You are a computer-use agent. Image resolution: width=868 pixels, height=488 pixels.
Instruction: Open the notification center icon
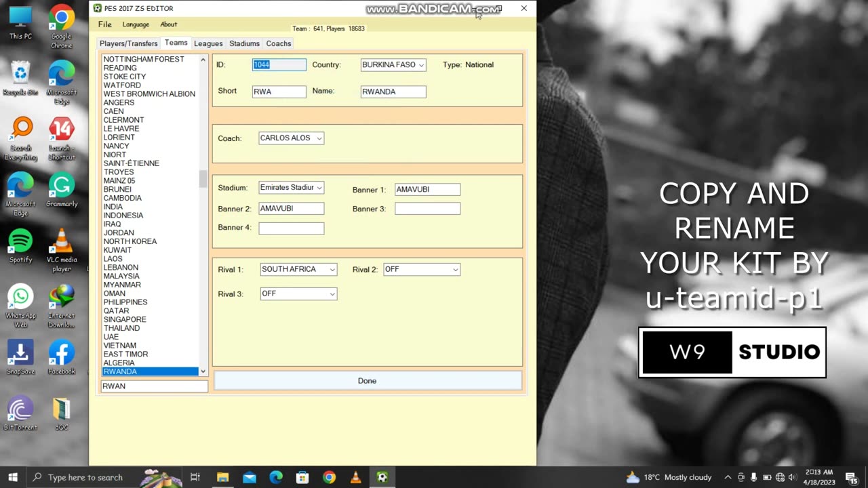coord(852,477)
